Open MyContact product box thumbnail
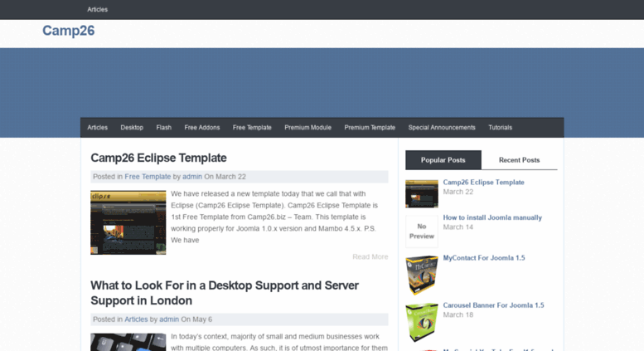Image resolution: width=644 pixels, height=351 pixels. (x=422, y=275)
